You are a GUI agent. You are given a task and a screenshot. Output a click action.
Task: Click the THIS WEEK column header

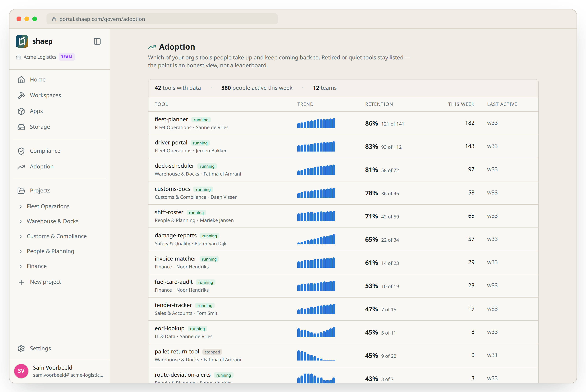(461, 104)
